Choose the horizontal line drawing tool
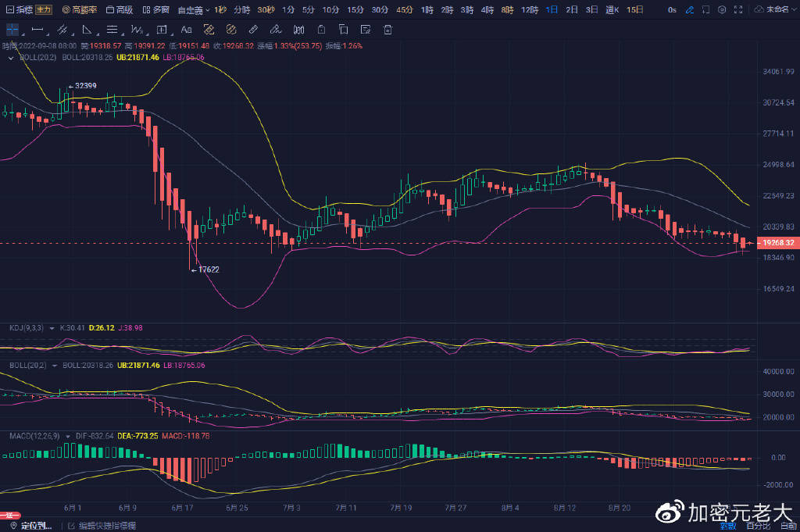Viewport: 800px width, 532px height. [37, 30]
